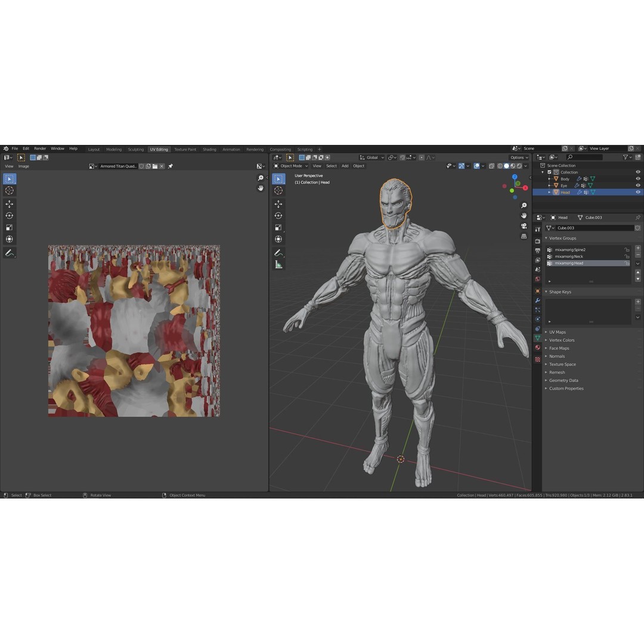Click the zoom magnifier in the 3D viewport
The width and height of the screenshot is (644, 644).
pyautogui.click(x=524, y=205)
